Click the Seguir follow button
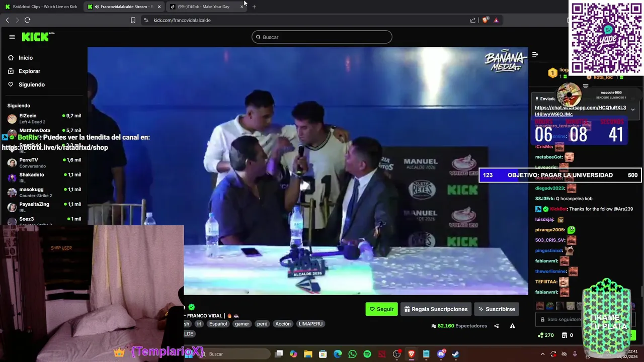644x362 pixels. 381,309
